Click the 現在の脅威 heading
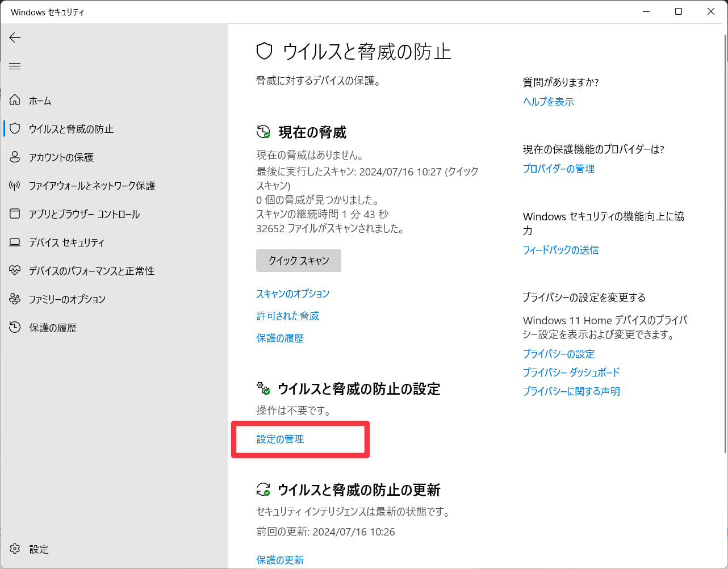728x569 pixels. 313,132
